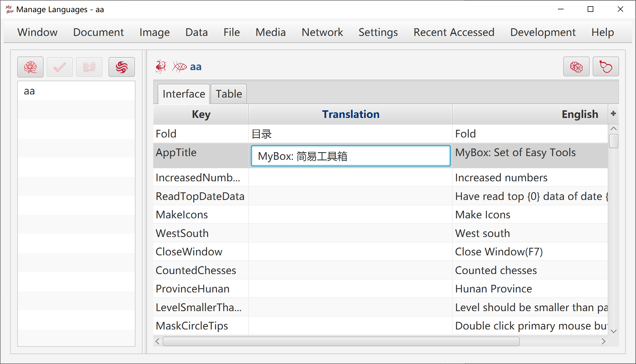Image resolution: width=636 pixels, height=364 pixels.
Task: Select the AppTitle key cell
Action: [201, 156]
